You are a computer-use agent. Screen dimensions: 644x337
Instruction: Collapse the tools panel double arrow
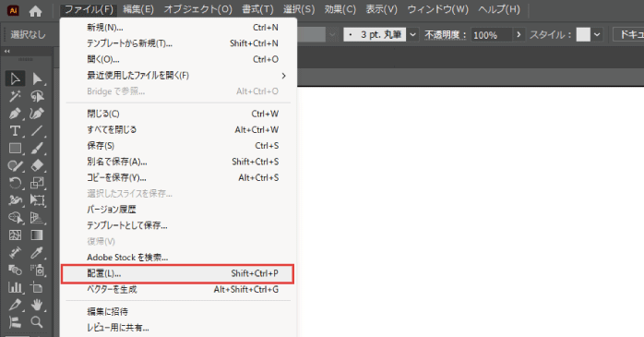click(x=7, y=52)
